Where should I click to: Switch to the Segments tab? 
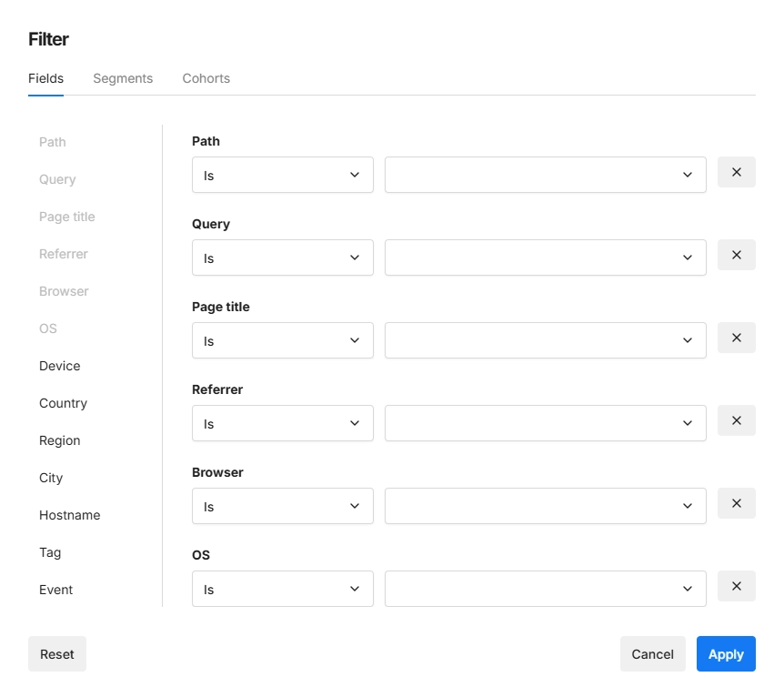point(123,78)
